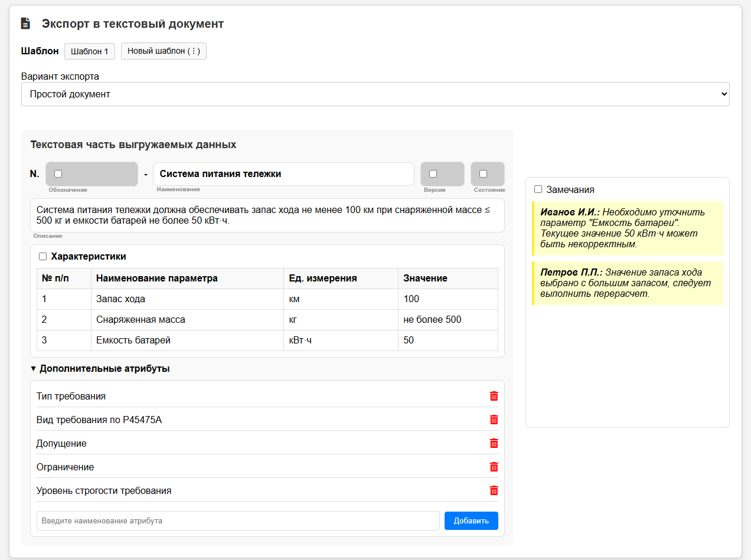Enable the "Обозначение" checkbox
Viewport: 751px width, 560px height.
pos(58,174)
